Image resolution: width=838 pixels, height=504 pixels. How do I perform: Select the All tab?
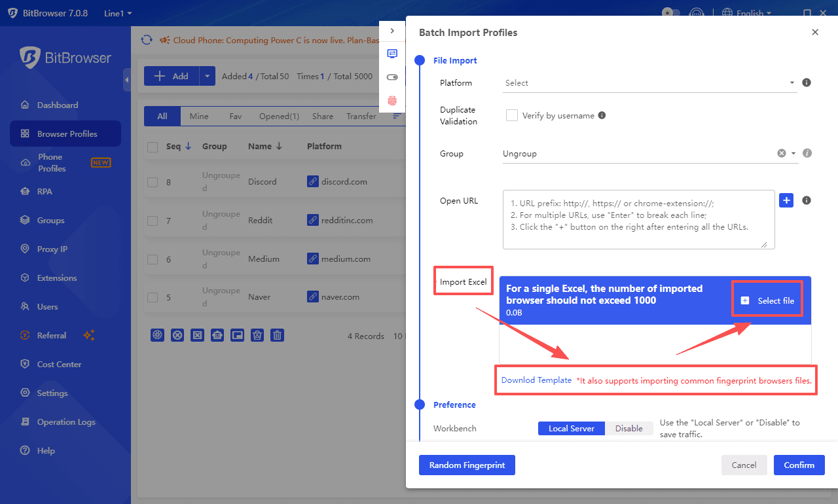point(162,116)
